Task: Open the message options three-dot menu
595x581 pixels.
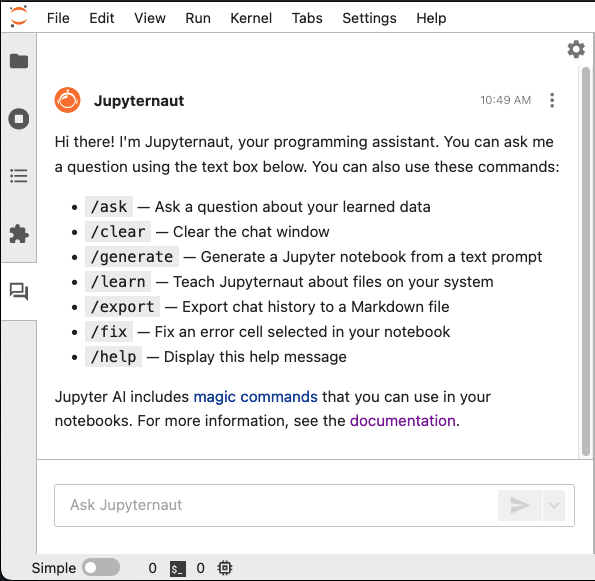Action: [x=552, y=101]
